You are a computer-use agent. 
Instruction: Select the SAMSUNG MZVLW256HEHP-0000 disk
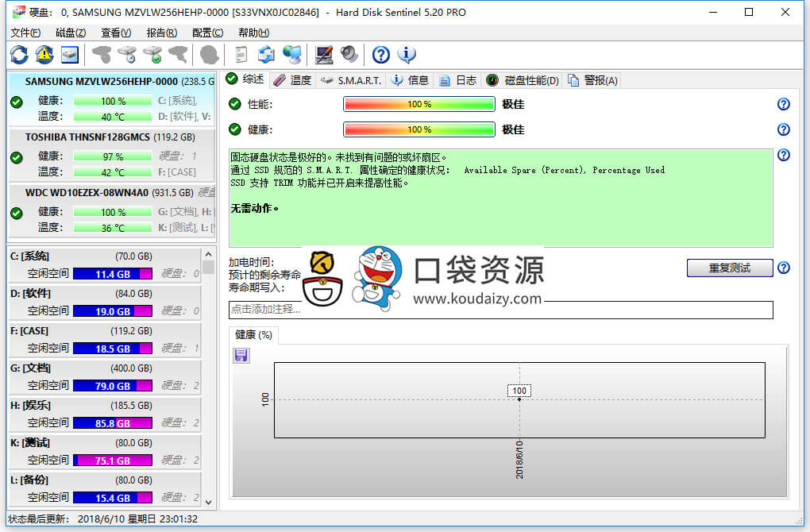click(x=112, y=98)
